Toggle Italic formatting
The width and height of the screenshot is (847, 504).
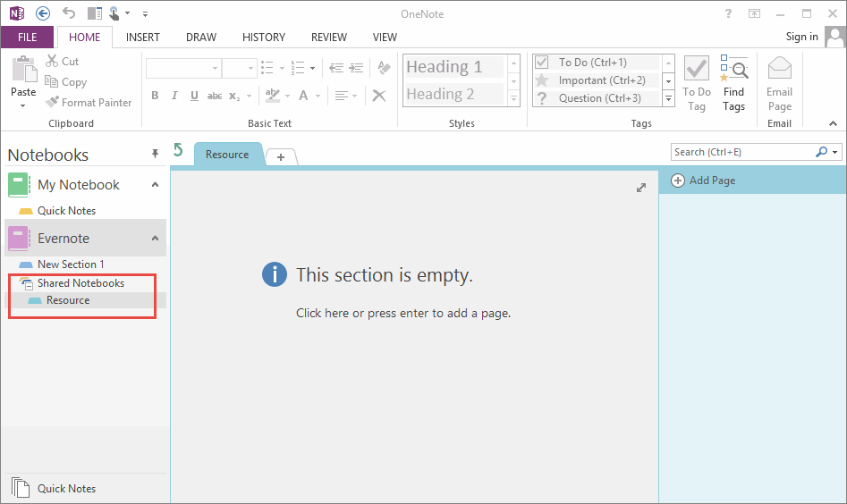174,96
